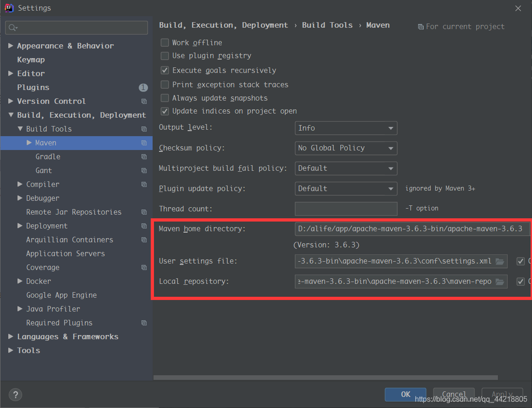Collapse the Build, Execution, Deployment section
Viewport: 532px width, 408px height.
click(x=11, y=115)
